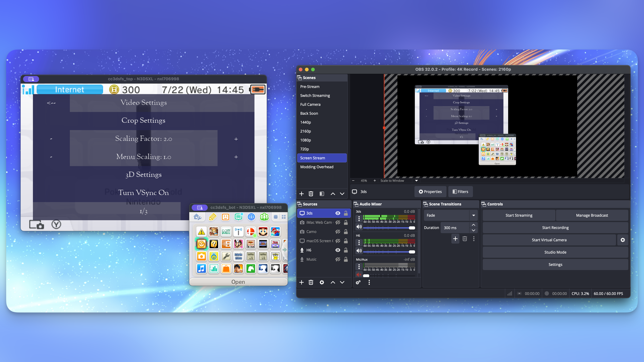Add a new scene in Scenes panel
The width and height of the screenshot is (644, 362).
pos(302,194)
